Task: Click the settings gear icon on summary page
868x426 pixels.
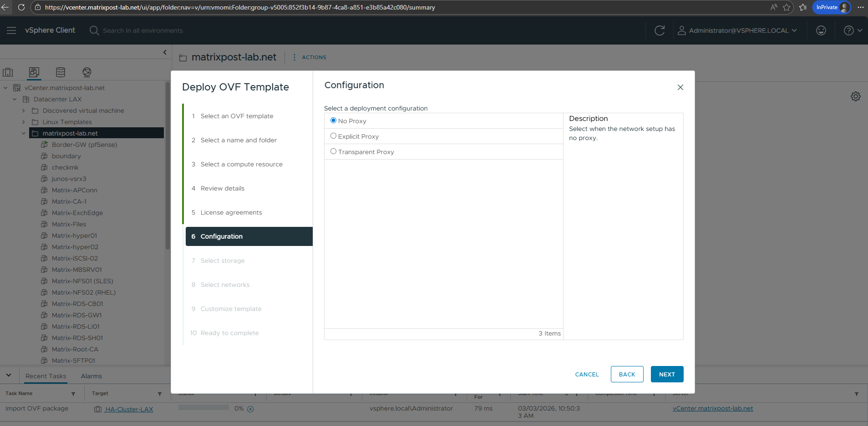Action: point(855,96)
